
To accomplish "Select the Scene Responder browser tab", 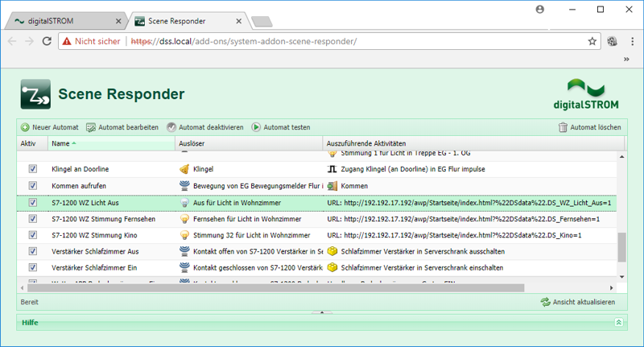I will pos(185,20).
